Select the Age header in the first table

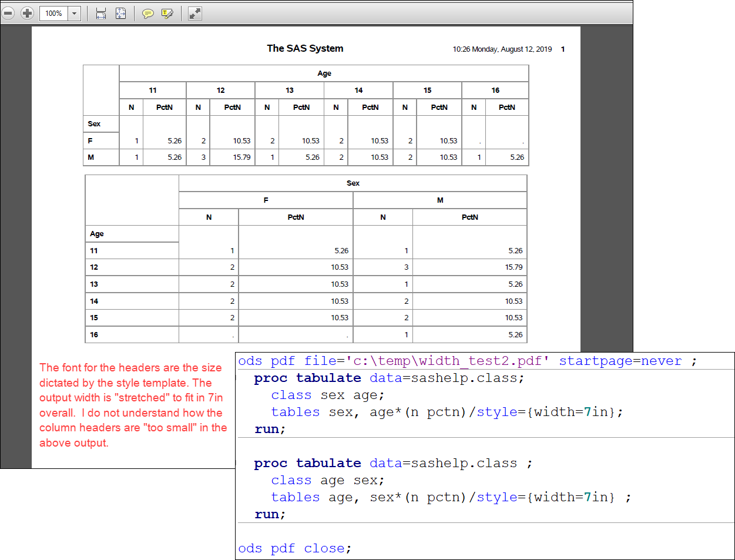pyautogui.click(x=324, y=73)
